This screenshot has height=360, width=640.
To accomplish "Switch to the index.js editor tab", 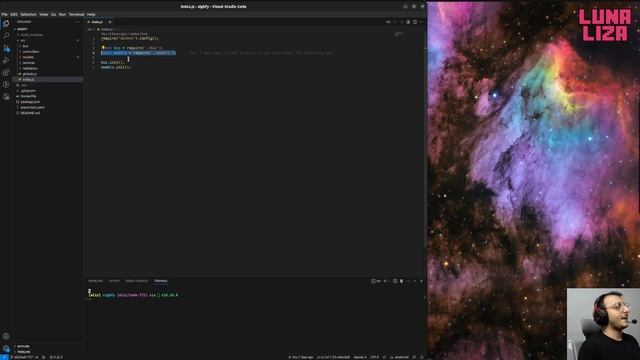I will [x=97, y=22].
